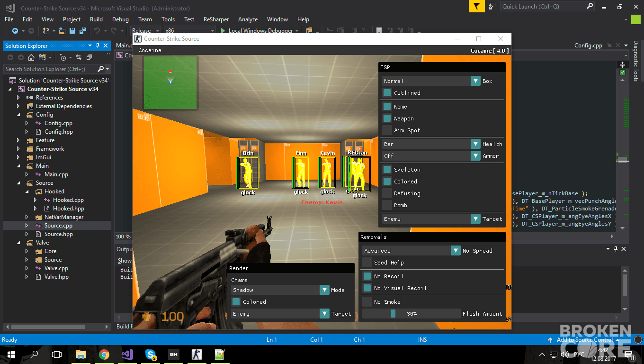Expand the Feature folder in Solution Explorer
The width and height of the screenshot is (644, 364).
click(18, 140)
